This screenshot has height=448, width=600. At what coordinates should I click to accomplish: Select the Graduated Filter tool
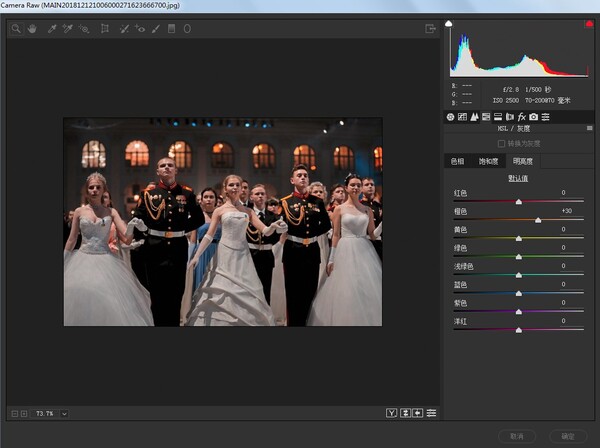point(171,29)
